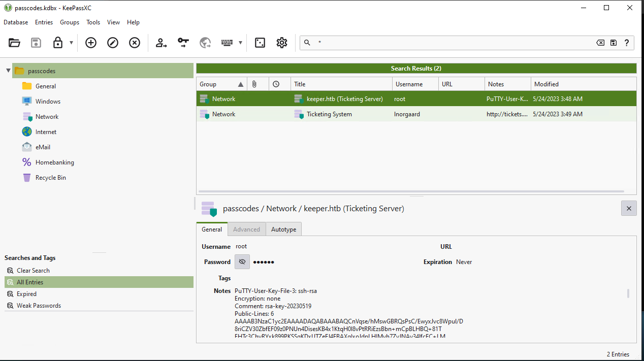Image resolution: width=644 pixels, height=361 pixels.
Task: Open settings via the gear icon
Action: [282, 43]
